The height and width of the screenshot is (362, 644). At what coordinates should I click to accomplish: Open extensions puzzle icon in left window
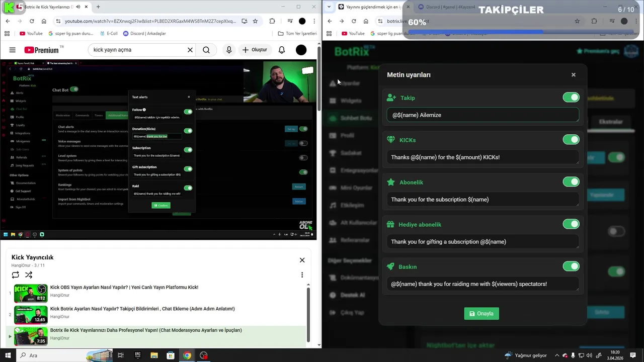[x=272, y=21]
